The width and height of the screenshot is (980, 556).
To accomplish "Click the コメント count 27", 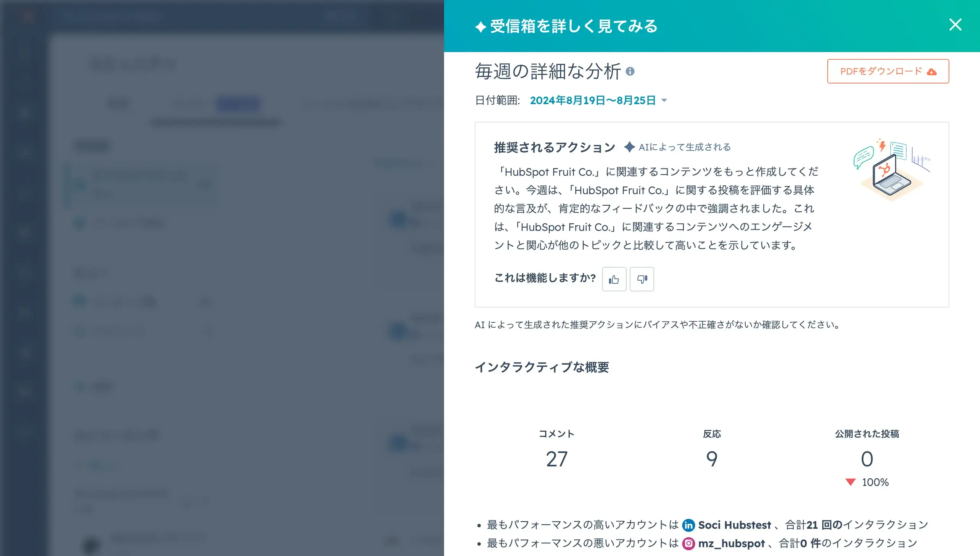I will click(x=557, y=459).
